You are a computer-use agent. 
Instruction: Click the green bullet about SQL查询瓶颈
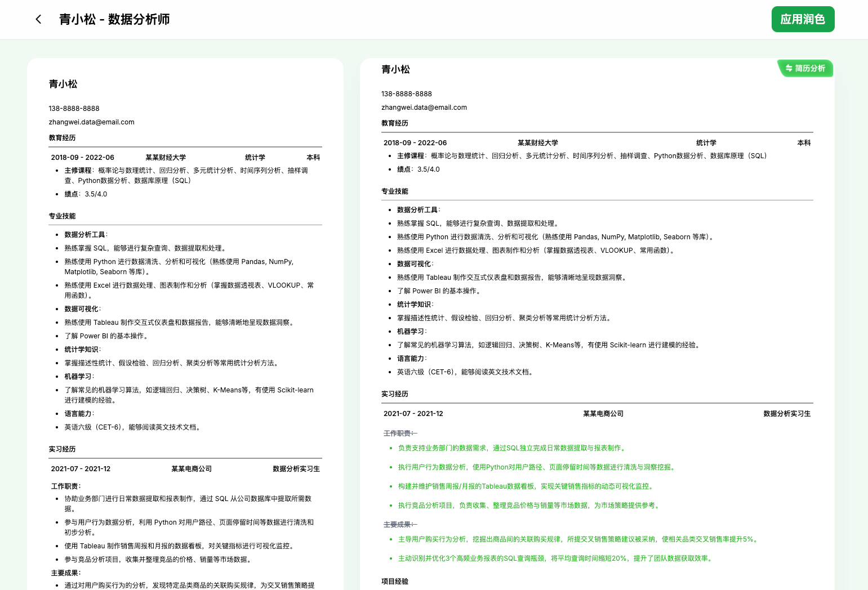pos(555,558)
